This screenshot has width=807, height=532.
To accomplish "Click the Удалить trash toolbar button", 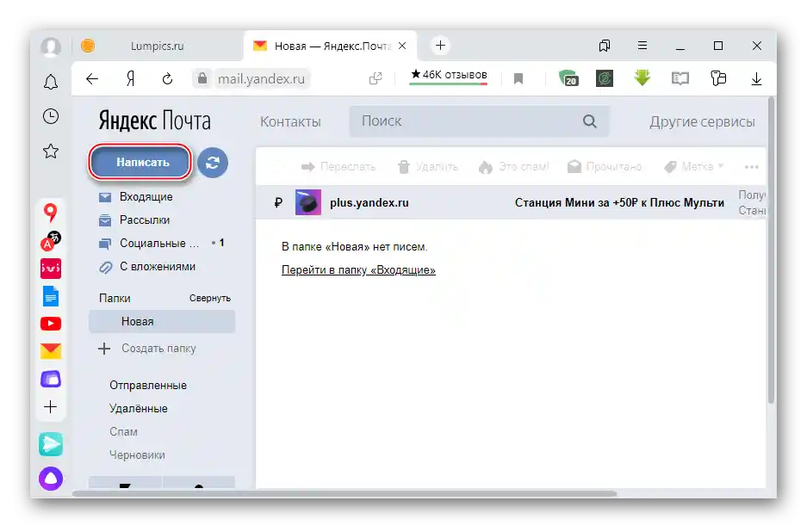I will (x=428, y=166).
